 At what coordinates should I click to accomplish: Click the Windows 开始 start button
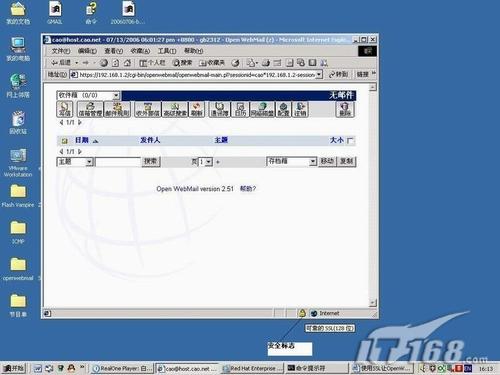(x=14, y=368)
